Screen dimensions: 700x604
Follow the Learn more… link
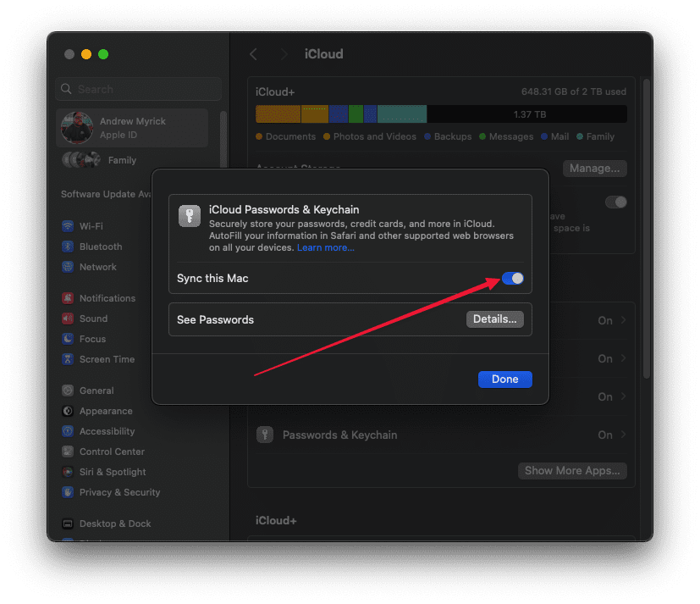click(325, 247)
